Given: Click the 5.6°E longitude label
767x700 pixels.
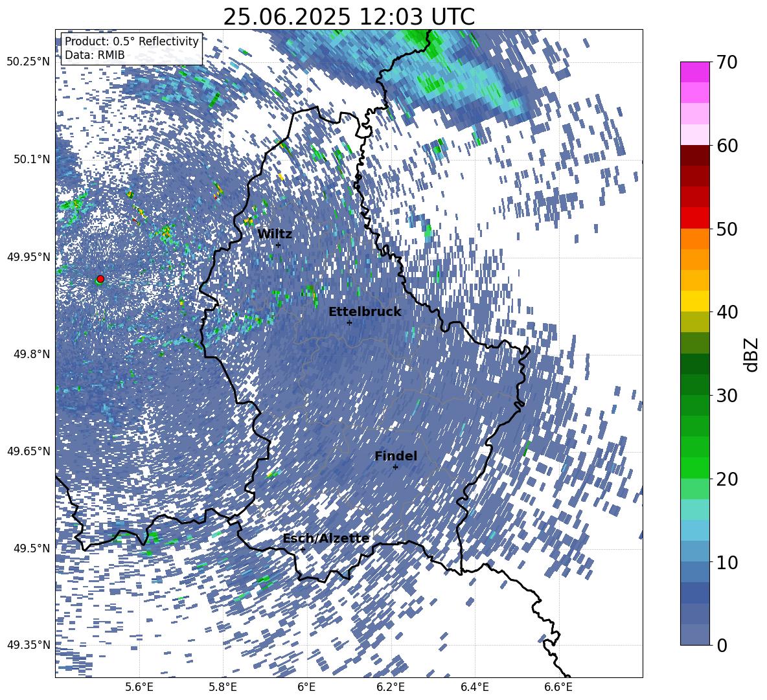Looking at the screenshot, I should coord(139,688).
